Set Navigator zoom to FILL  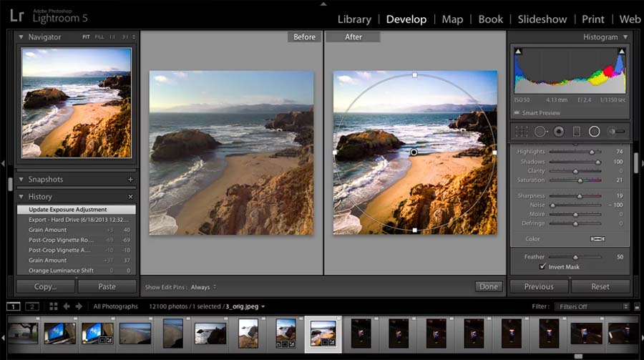[99, 37]
